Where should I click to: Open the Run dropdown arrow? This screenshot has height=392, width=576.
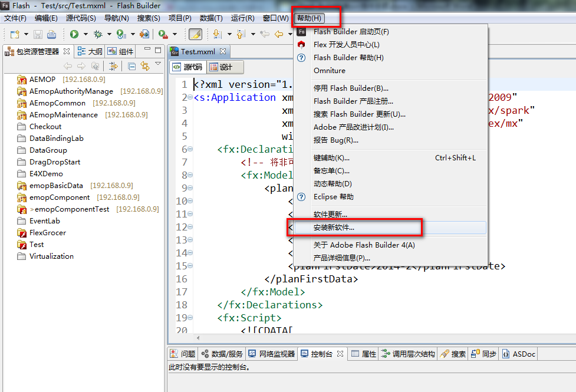tap(85, 34)
